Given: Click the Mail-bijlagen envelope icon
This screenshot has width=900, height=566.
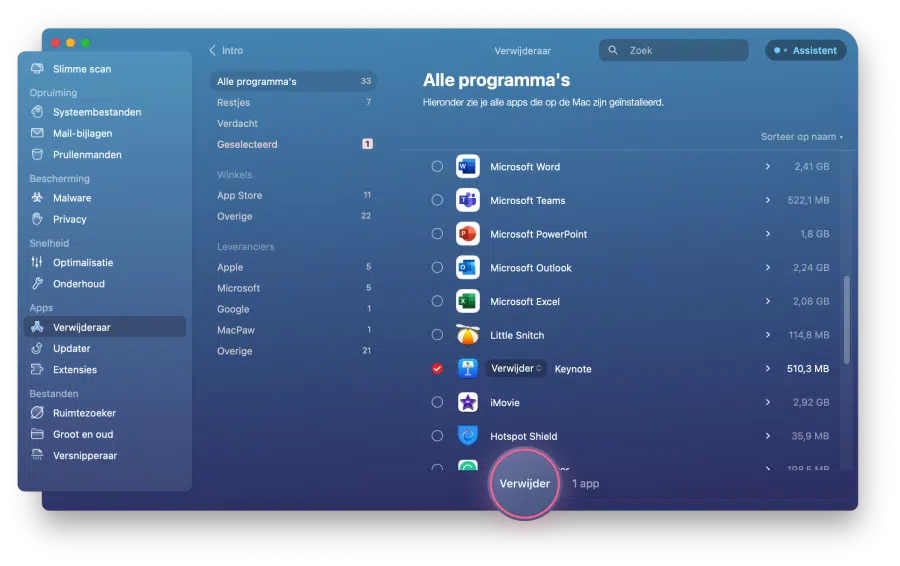Looking at the screenshot, I should click(x=37, y=133).
